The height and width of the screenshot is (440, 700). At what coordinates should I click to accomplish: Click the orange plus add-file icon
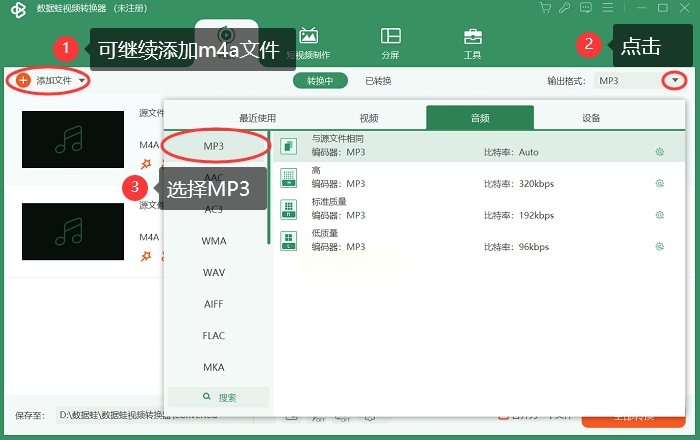coord(23,80)
